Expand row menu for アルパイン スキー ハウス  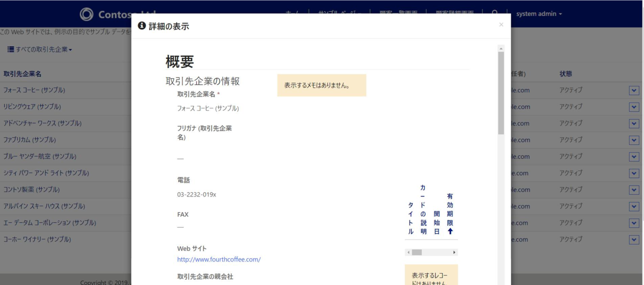click(x=634, y=207)
